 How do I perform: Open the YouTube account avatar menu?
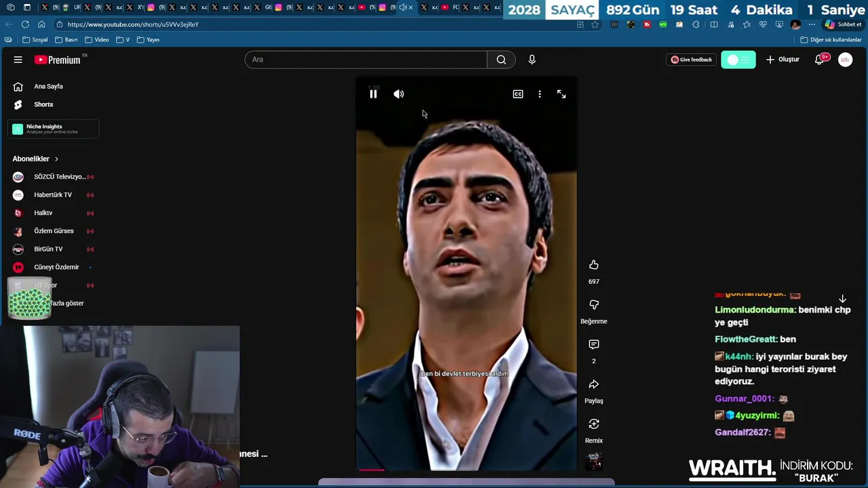846,60
